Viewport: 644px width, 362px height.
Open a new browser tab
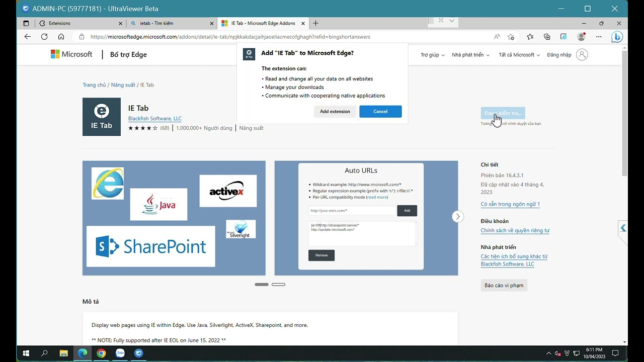315,23
